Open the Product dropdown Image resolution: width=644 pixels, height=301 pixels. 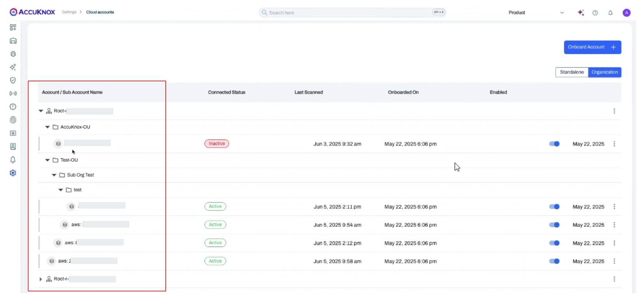click(536, 12)
